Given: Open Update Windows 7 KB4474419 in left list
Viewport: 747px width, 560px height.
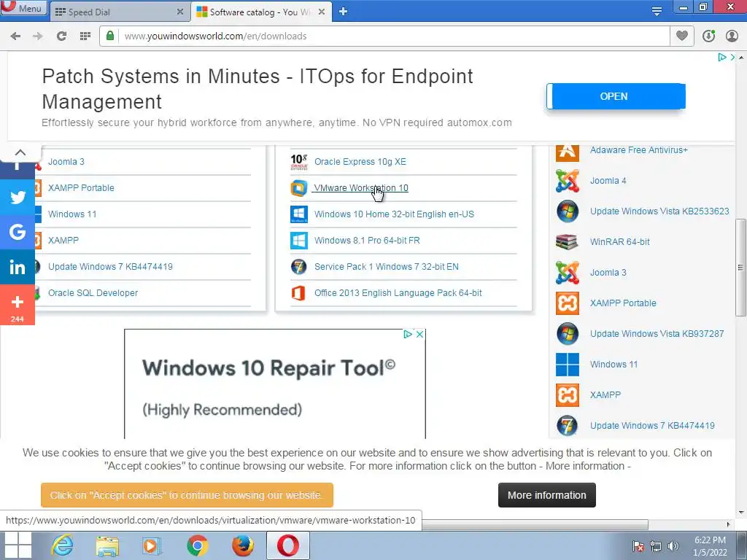Looking at the screenshot, I should [111, 267].
